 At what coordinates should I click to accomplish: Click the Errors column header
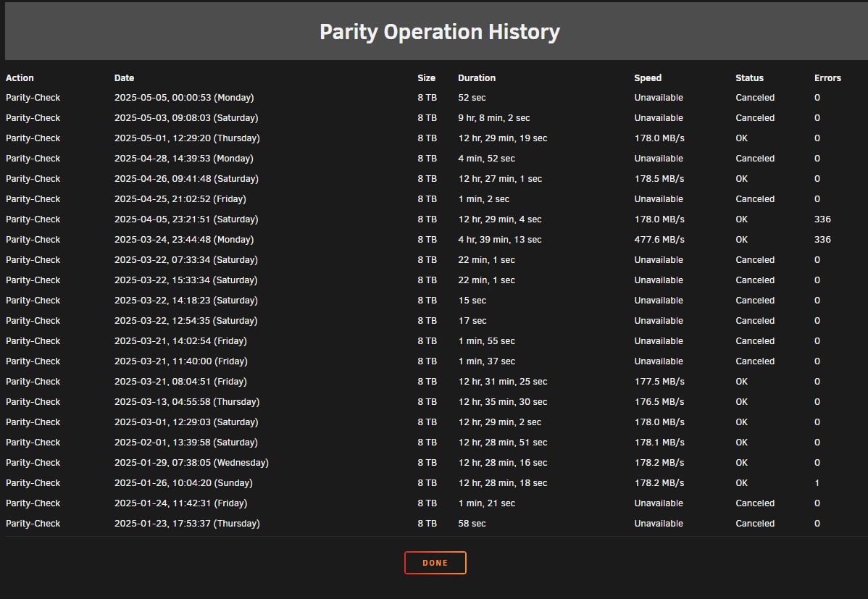pyautogui.click(x=827, y=78)
